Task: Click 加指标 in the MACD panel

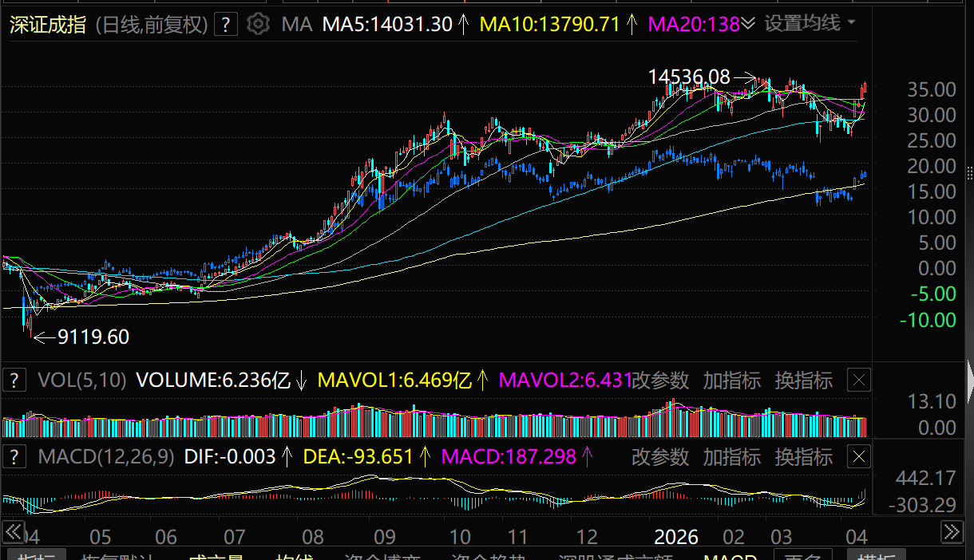Action: pyautogui.click(x=731, y=457)
